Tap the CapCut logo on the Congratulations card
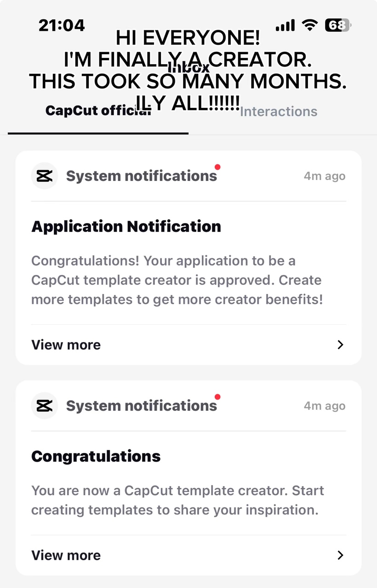377x588 pixels. [x=44, y=406]
